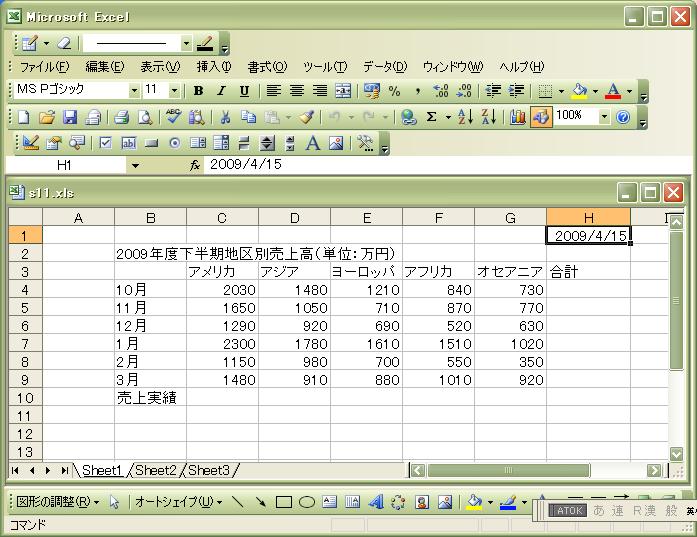Open a file
Viewport: 697px width, 537px height.
tap(47, 117)
